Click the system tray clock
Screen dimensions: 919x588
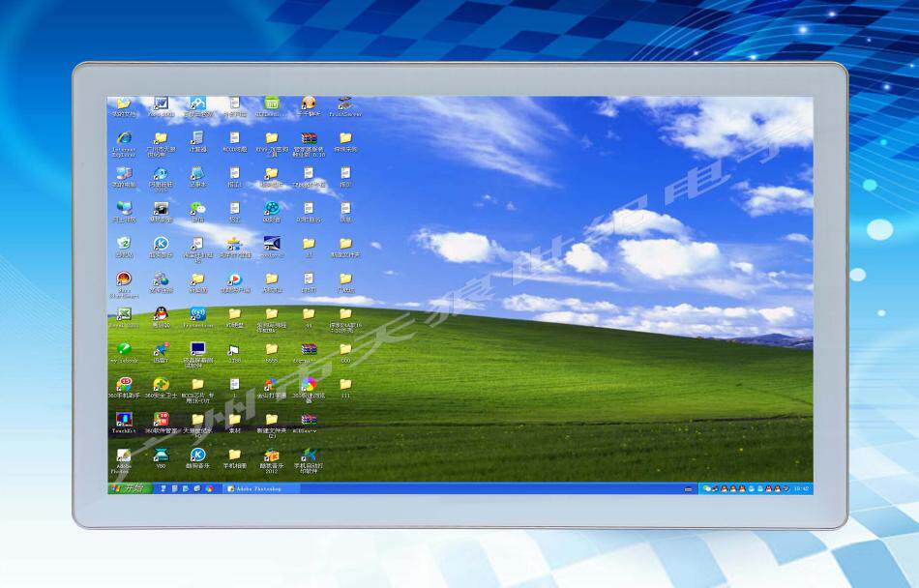tap(801, 488)
